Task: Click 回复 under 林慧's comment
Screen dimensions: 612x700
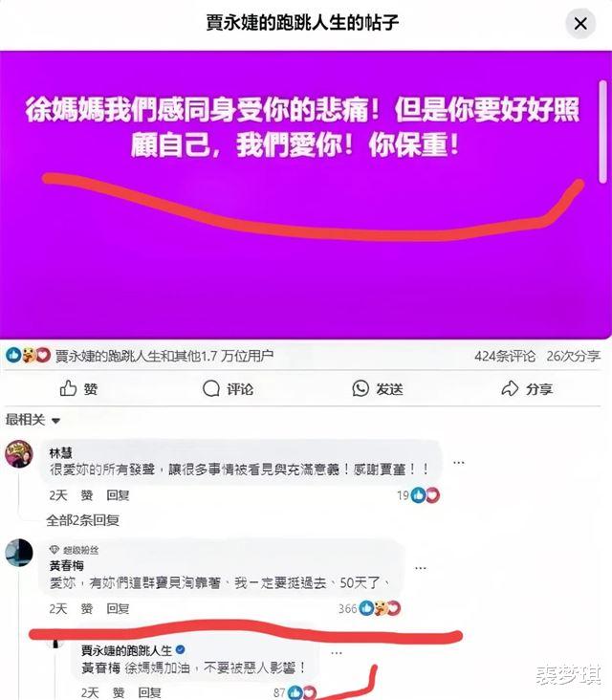Action: (118, 495)
